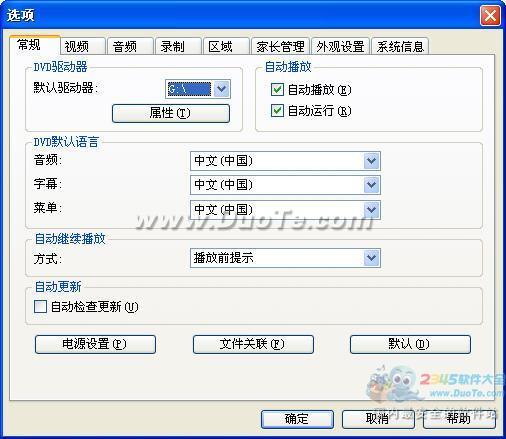Toggle the 自动播放(E) checkbox
This screenshot has width=506, height=439.
coord(277,90)
